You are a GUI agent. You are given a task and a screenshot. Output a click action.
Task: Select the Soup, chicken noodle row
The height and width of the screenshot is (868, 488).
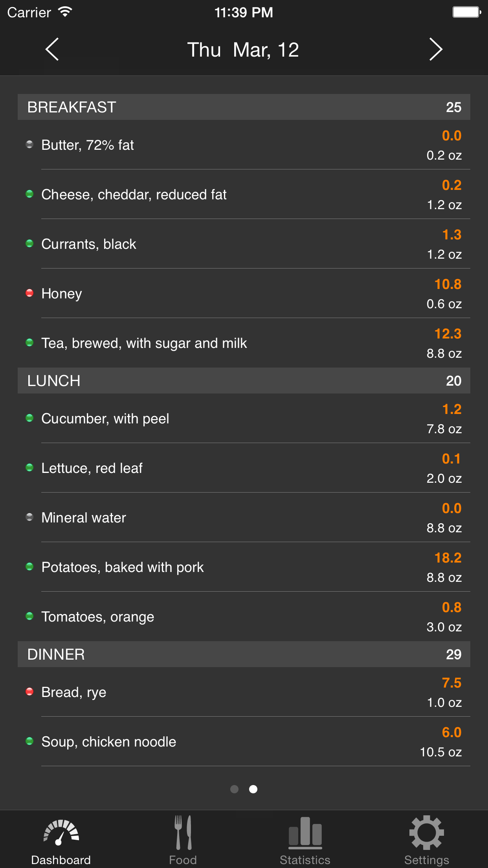tap(244, 741)
